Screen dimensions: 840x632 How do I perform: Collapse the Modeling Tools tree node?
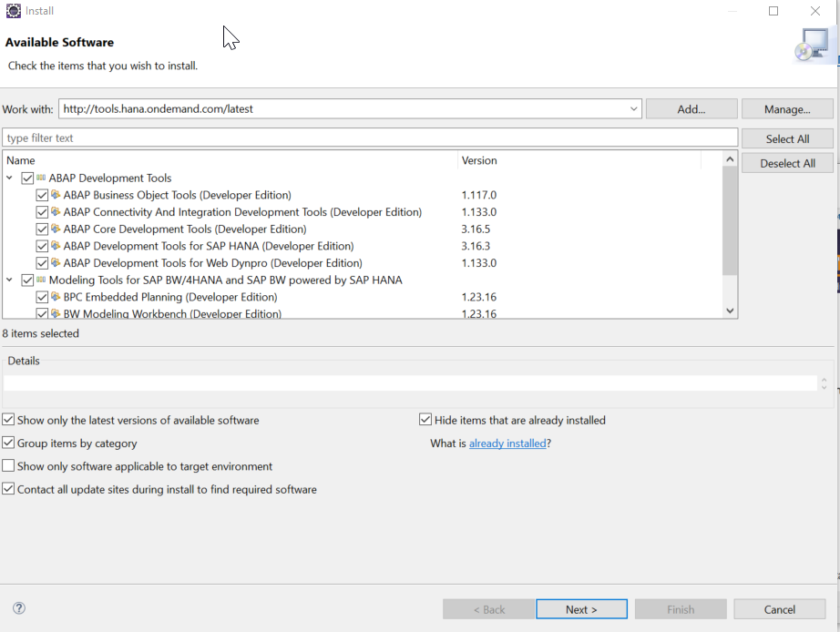(x=11, y=280)
